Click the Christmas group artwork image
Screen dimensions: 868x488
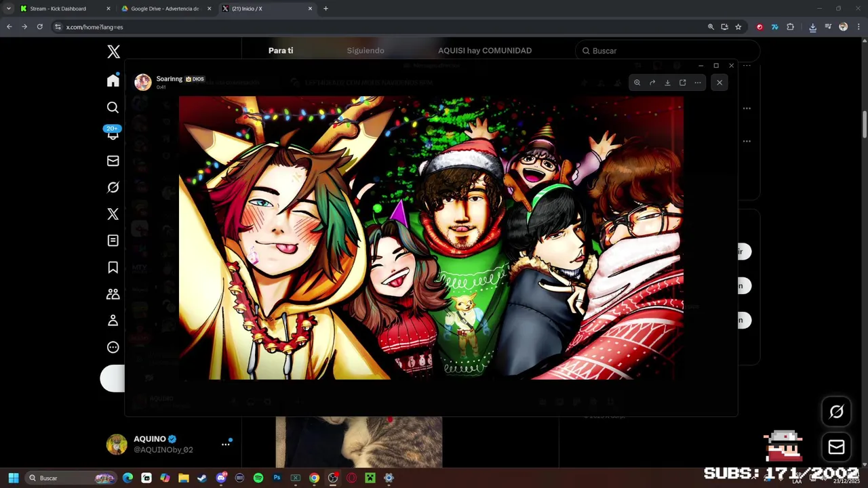pos(431,238)
